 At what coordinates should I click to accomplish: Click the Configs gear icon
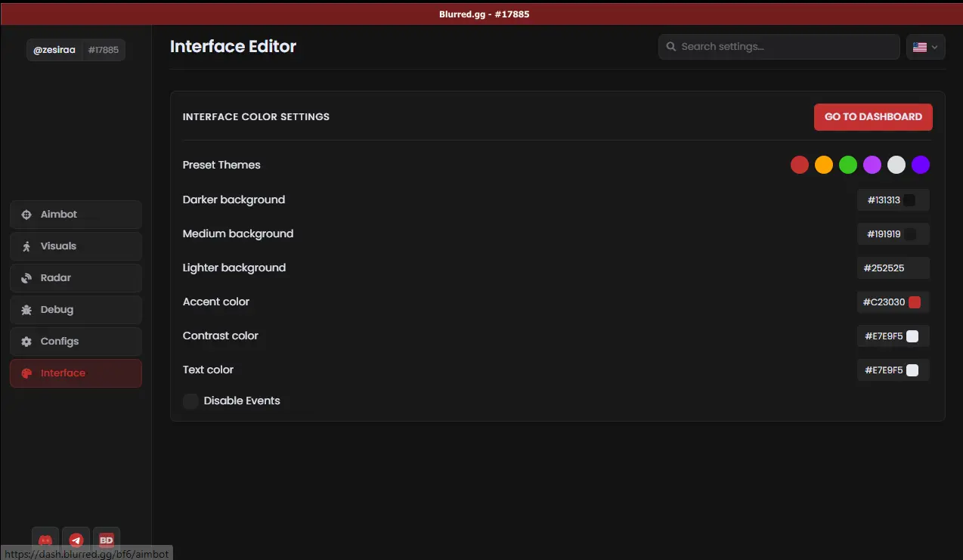(x=26, y=342)
